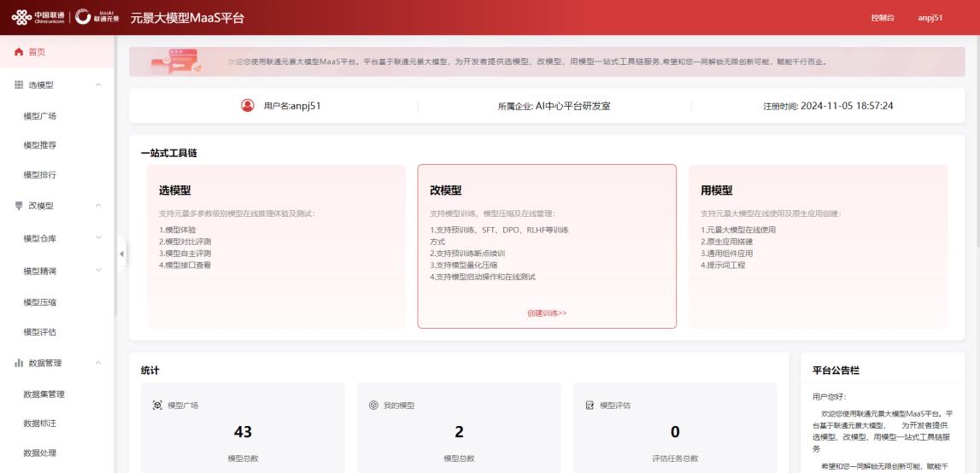
Task: Click the 用户您好 announcement greeting
Action: [x=830, y=397]
